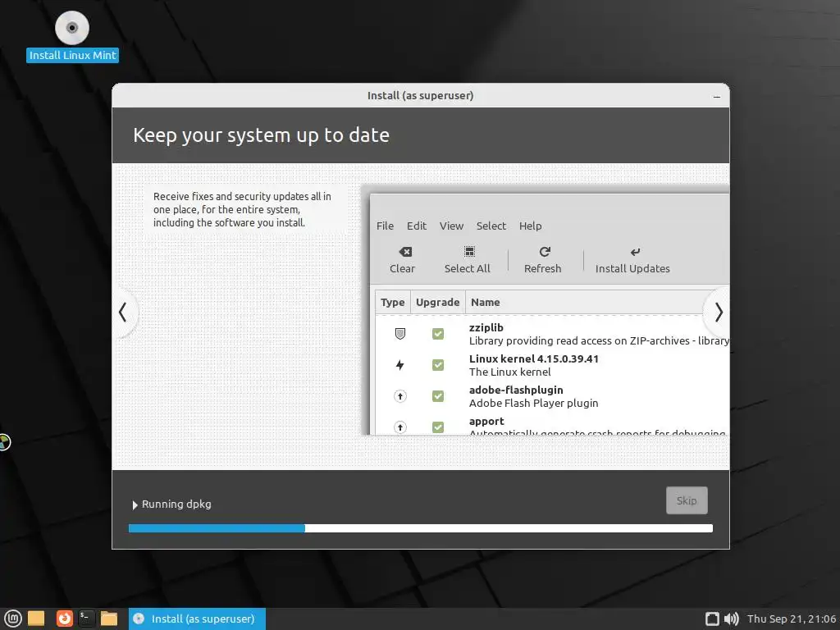
Task: Click File menu in slideshow image
Action: [385, 226]
